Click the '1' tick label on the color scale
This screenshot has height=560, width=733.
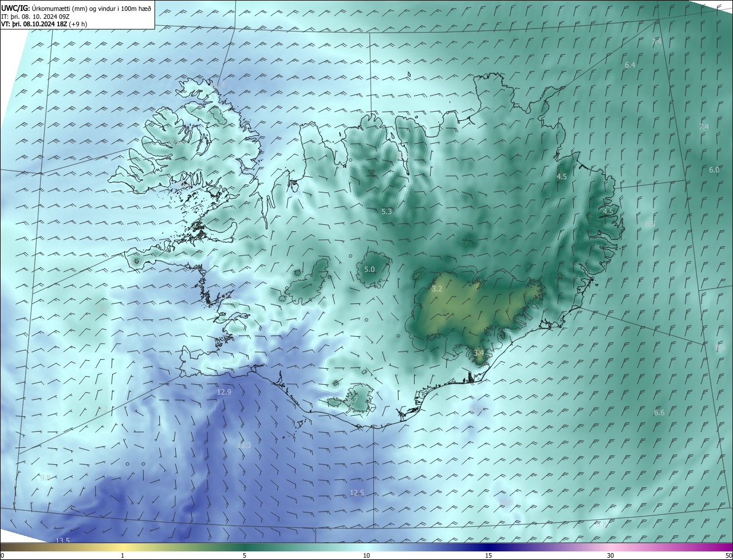pyautogui.click(x=123, y=555)
